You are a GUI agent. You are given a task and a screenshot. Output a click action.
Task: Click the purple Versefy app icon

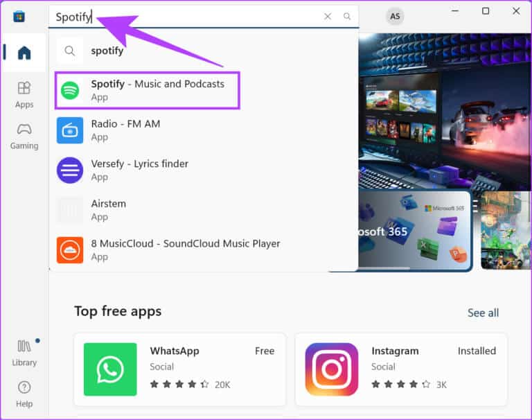70,170
